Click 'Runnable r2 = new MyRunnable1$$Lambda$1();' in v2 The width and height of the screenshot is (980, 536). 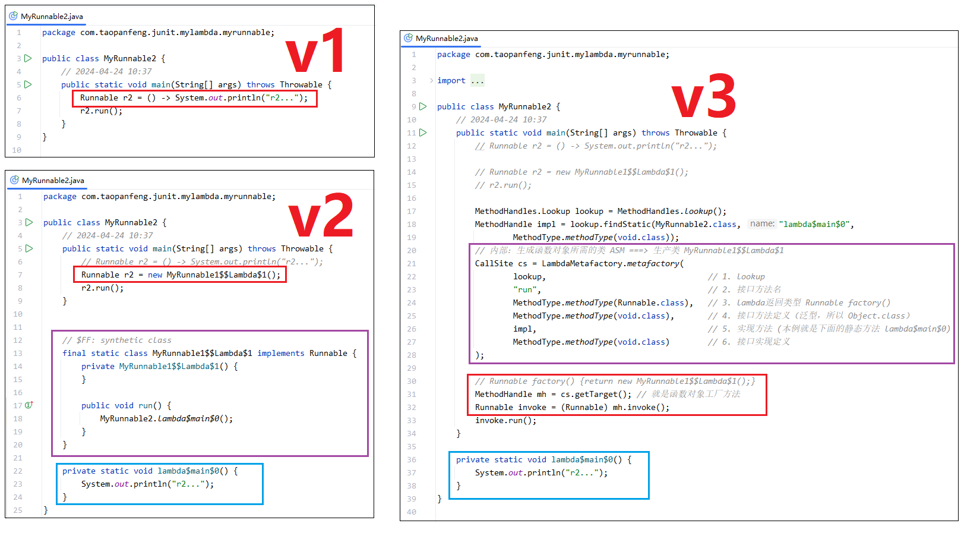(181, 275)
